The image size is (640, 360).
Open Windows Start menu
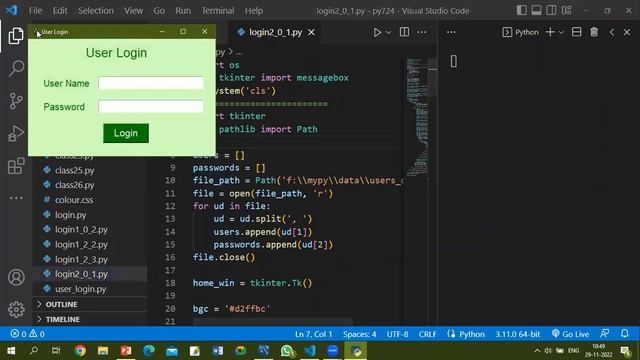tap(11, 351)
